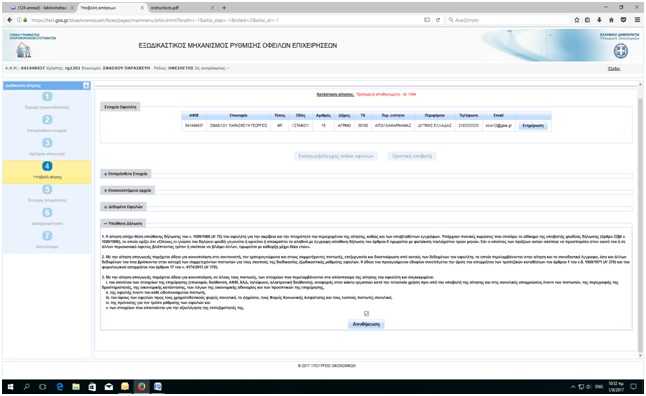Open the Windows Start menu
The width and height of the screenshot is (646, 396).
click(x=10, y=387)
